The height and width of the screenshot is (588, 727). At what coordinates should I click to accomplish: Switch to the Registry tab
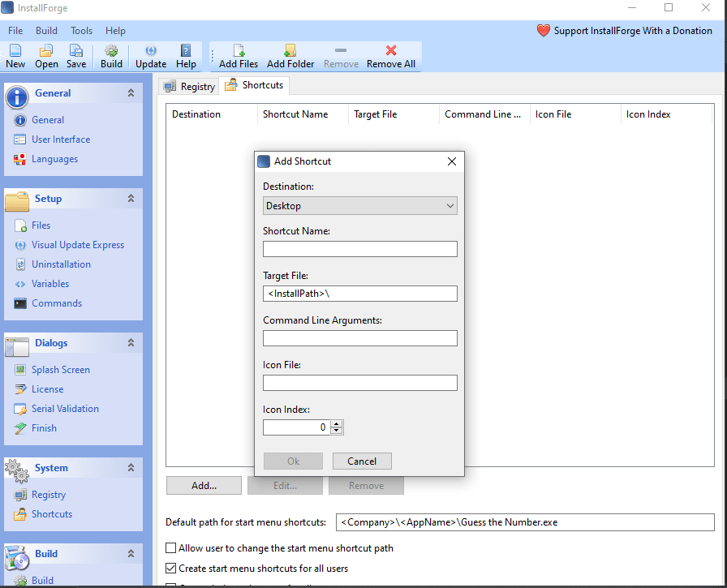click(x=195, y=85)
